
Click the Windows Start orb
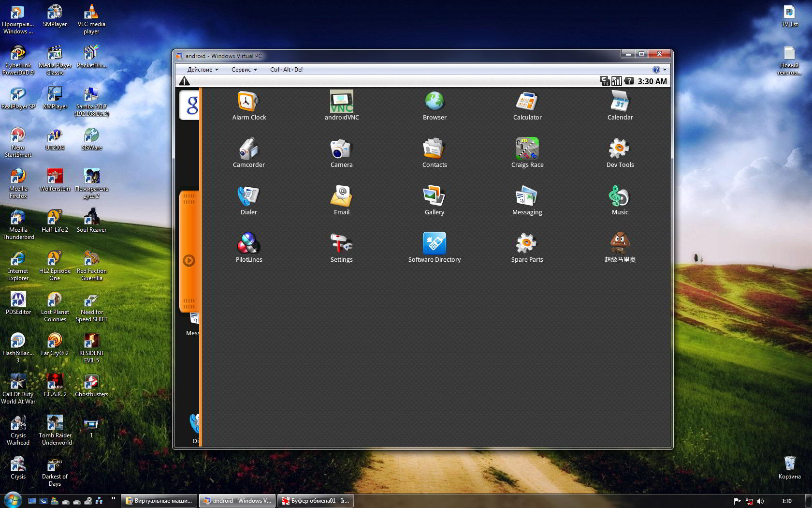(x=13, y=500)
